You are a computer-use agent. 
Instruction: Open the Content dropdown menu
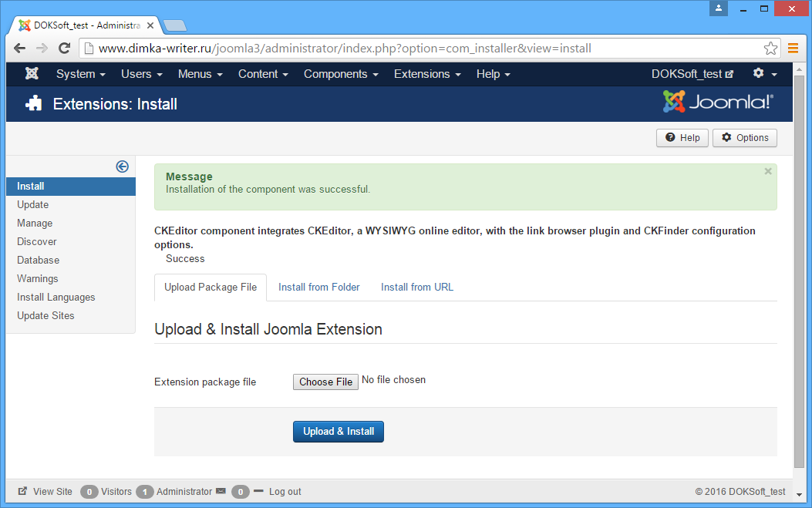tap(263, 74)
